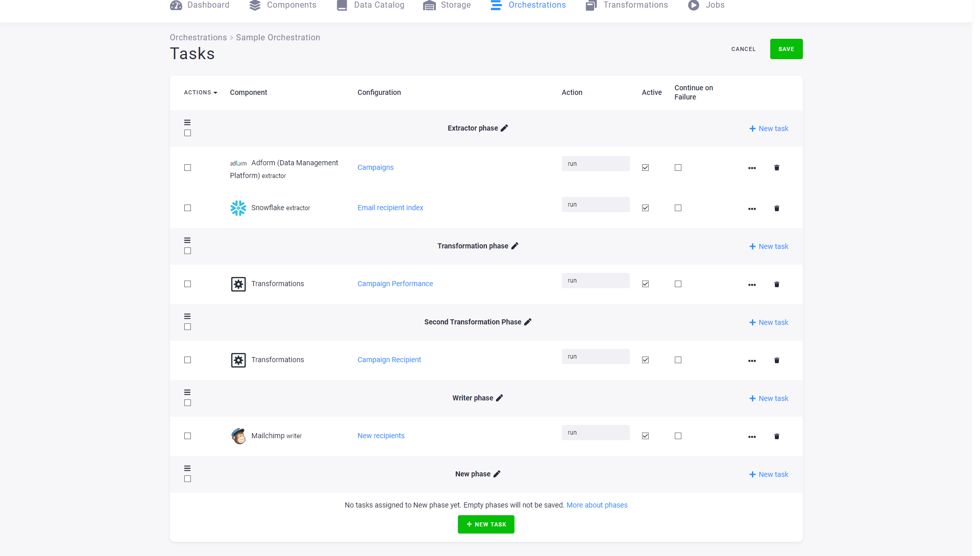Click the SAVE button
Screen dimensions: 980x556
(x=786, y=48)
